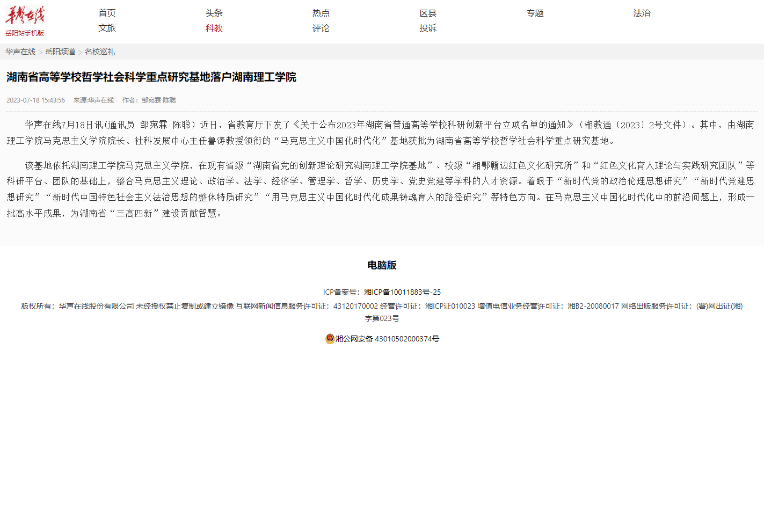Image resolution: width=764 pixels, height=532 pixels.
Task: Click the article headline about 湖南理工学院
Action: [151, 77]
